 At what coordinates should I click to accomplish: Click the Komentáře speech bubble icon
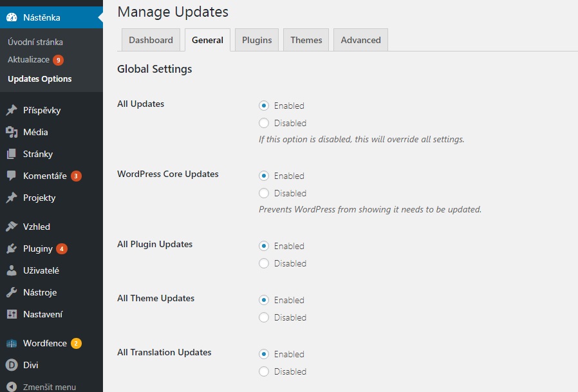12,176
